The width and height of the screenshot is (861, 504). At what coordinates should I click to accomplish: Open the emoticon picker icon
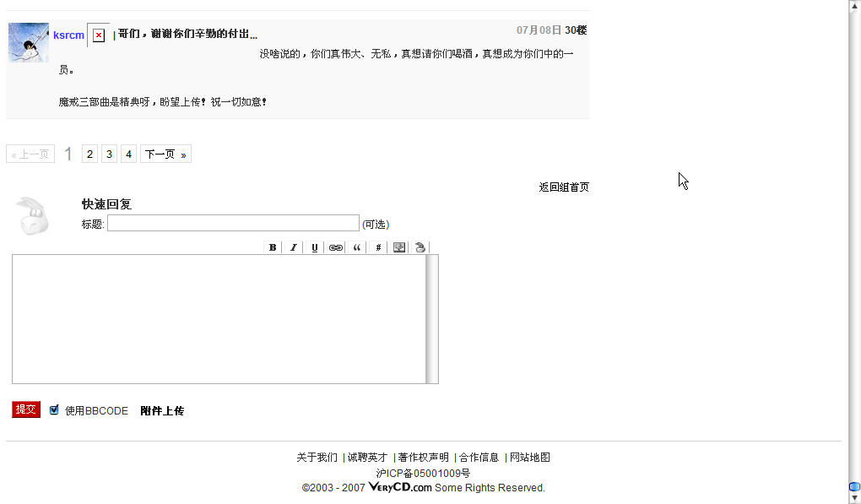point(420,247)
